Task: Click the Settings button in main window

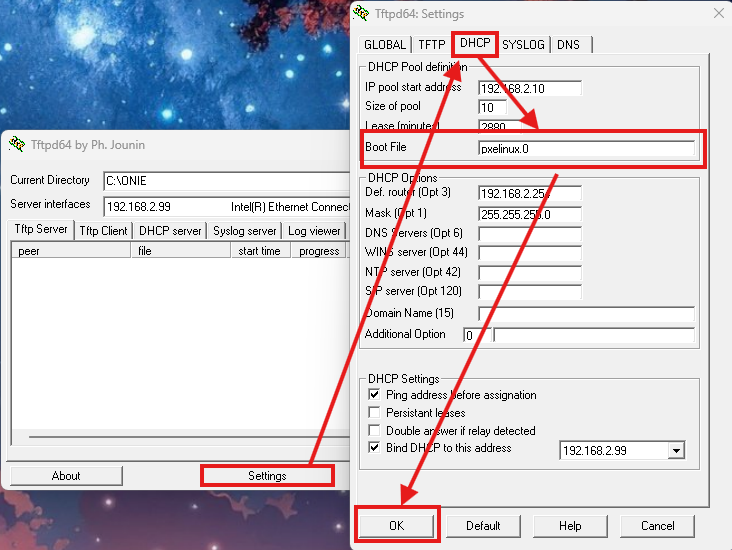Action: pyautogui.click(x=267, y=476)
